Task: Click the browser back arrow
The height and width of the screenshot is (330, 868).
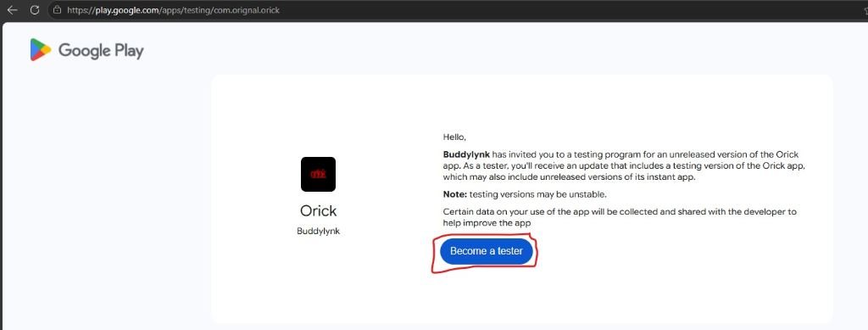Action: [12, 10]
